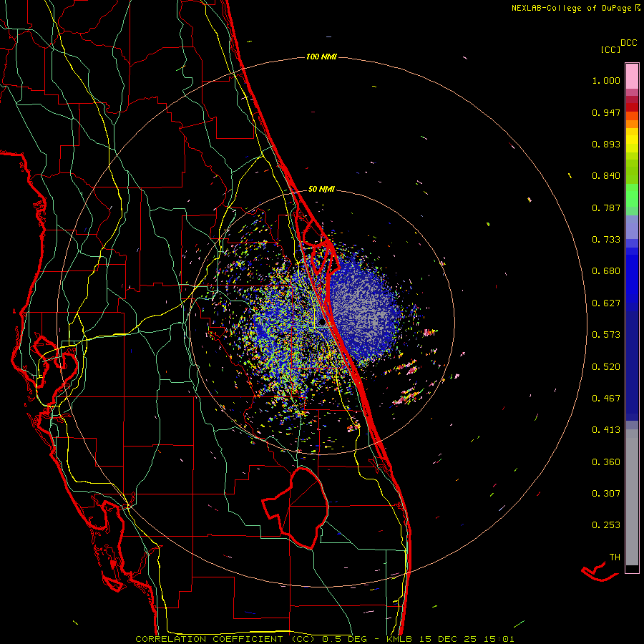Viewport: 644px width, 644px height.
Task: Click the bottom CORRELATION COEFFICIENT caption text
Action: click(x=324, y=639)
